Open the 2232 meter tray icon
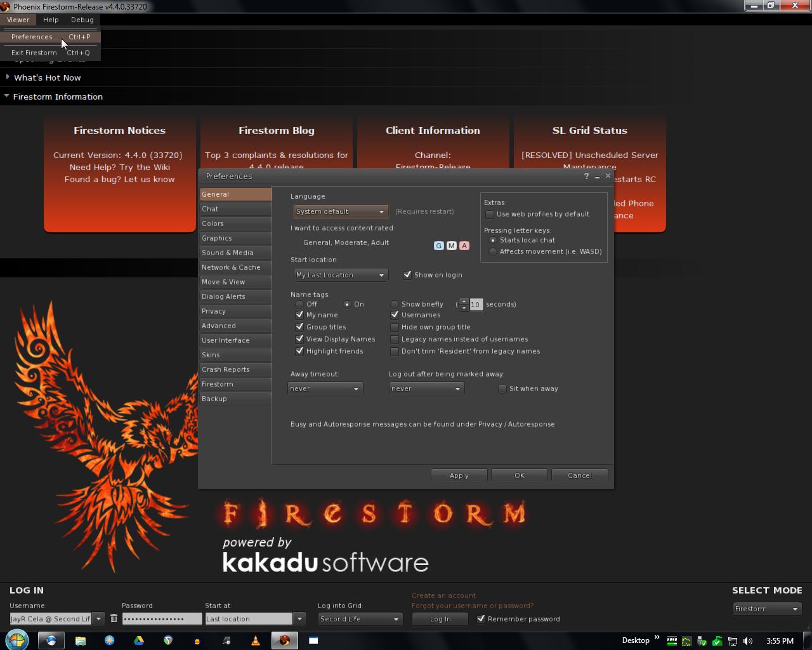The image size is (812, 650). pos(672,640)
